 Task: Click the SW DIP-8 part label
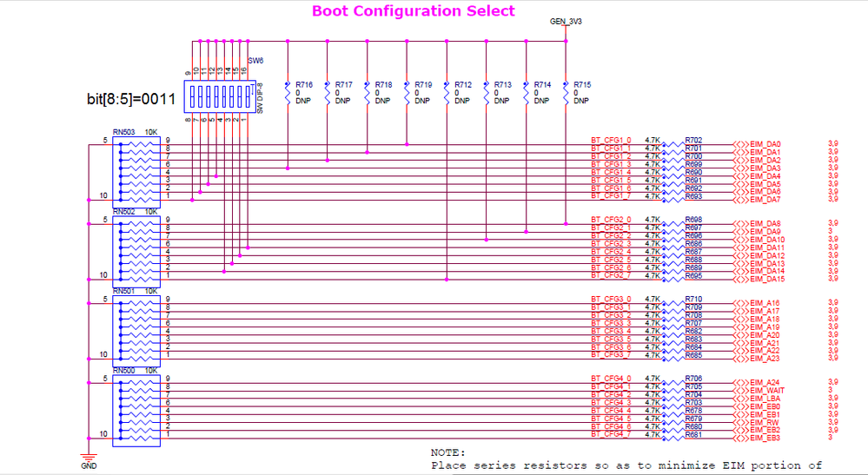click(260, 98)
